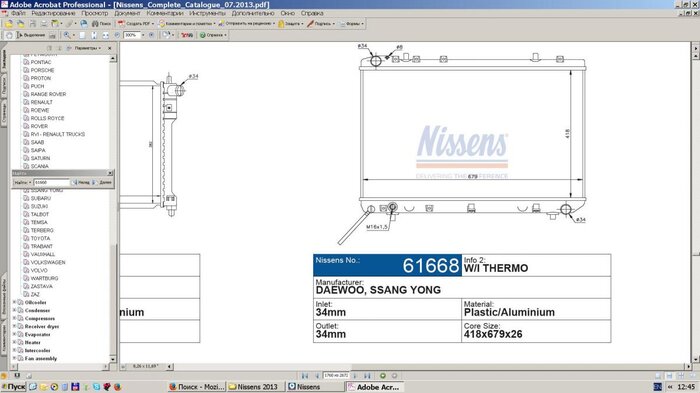Click the Print toolbar icon
This screenshot has height=393, width=700.
click(44, 24)
